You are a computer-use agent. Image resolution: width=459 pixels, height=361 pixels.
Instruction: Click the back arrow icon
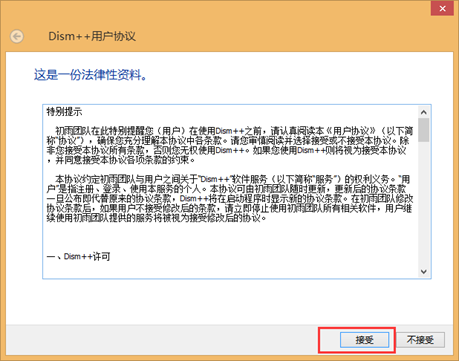[17, 36]
